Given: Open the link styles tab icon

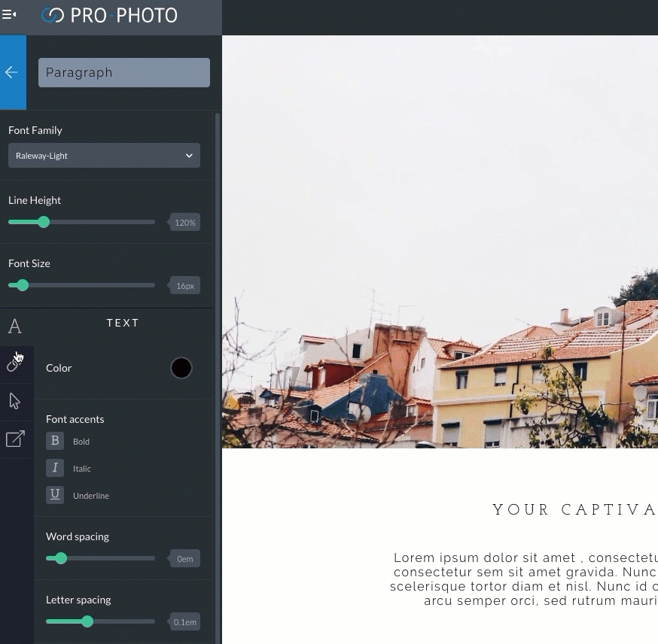Looking at the screenshot, I should [x=15, y=363].
